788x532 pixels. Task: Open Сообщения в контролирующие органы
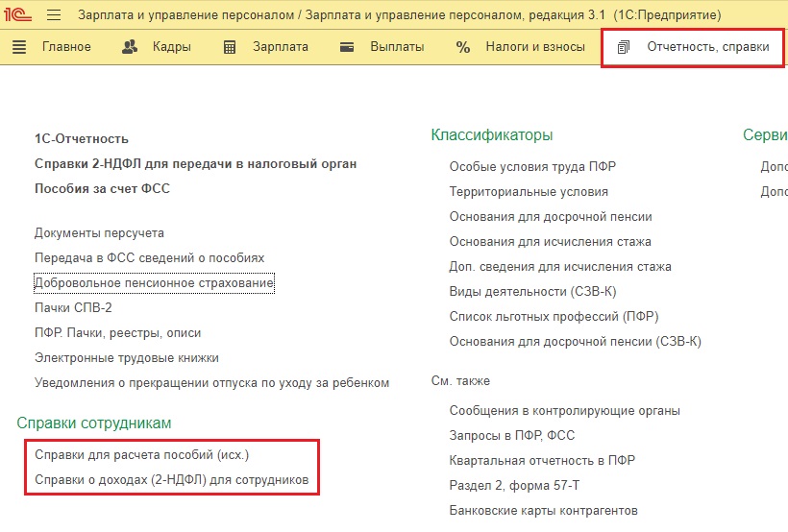[565, 411]
